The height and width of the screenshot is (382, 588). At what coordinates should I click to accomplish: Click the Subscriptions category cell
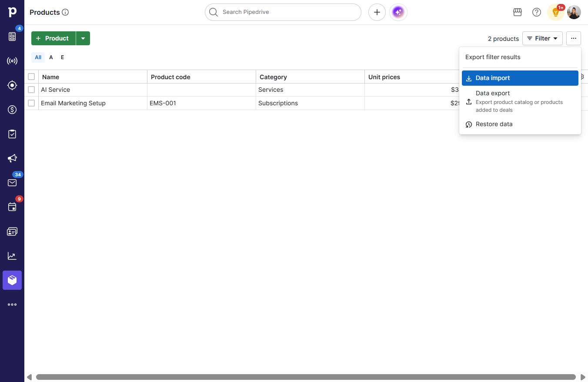click(311, 103)
